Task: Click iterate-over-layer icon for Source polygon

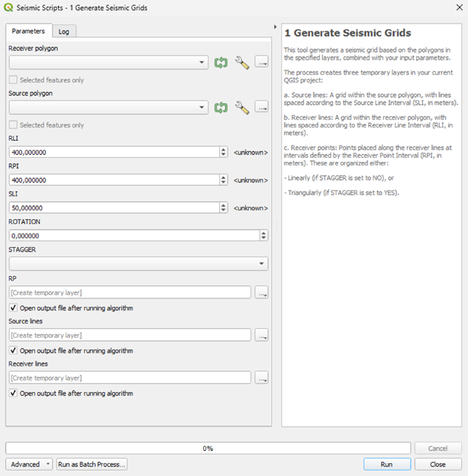Action: tap(221, 108)
